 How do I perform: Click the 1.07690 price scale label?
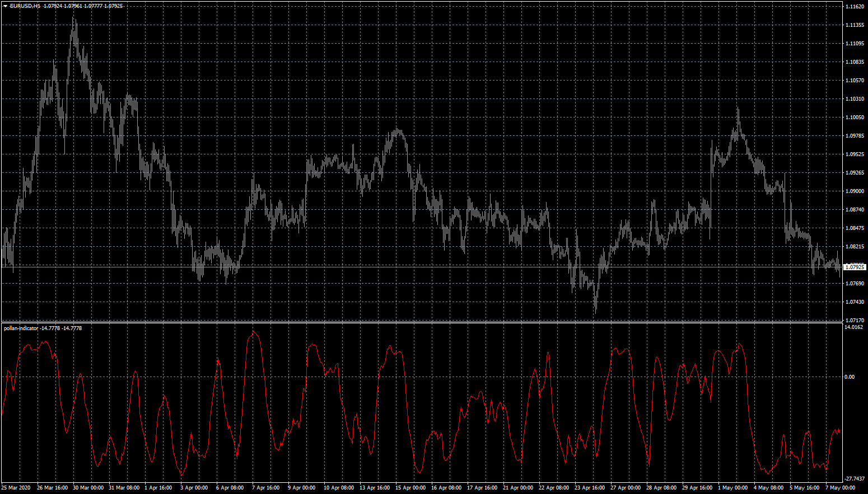click(x=855, y=284)
